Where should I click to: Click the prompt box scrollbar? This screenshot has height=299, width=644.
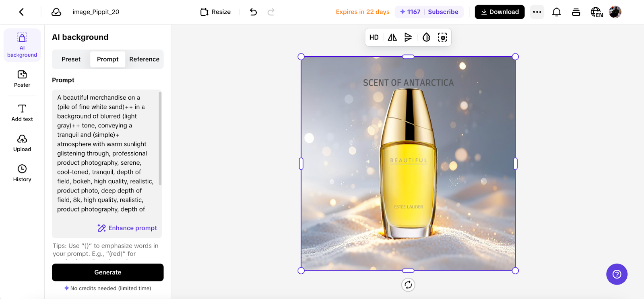point(160,139)
